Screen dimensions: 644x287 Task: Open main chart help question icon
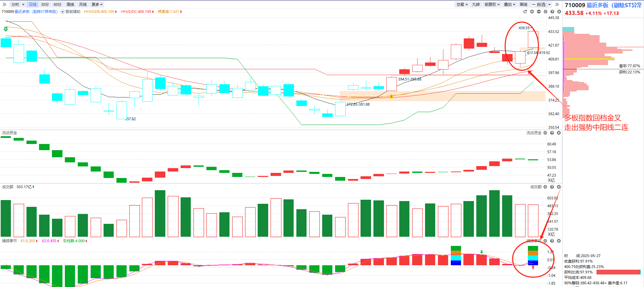[552, 12]
